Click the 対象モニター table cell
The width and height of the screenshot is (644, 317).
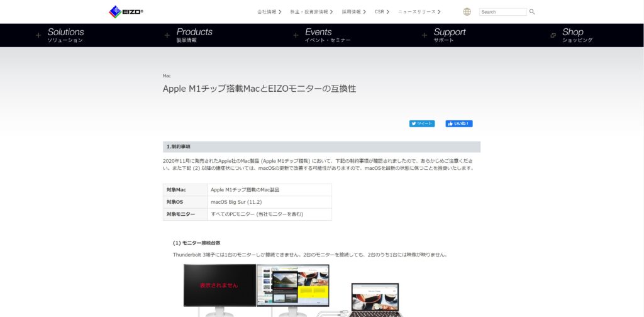click(186, 214)
